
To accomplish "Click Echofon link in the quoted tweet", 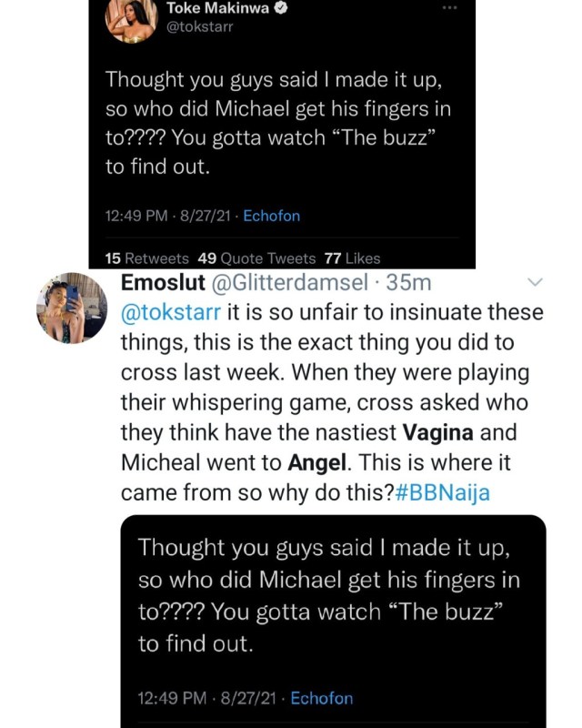I will click(x=322, y=698).
